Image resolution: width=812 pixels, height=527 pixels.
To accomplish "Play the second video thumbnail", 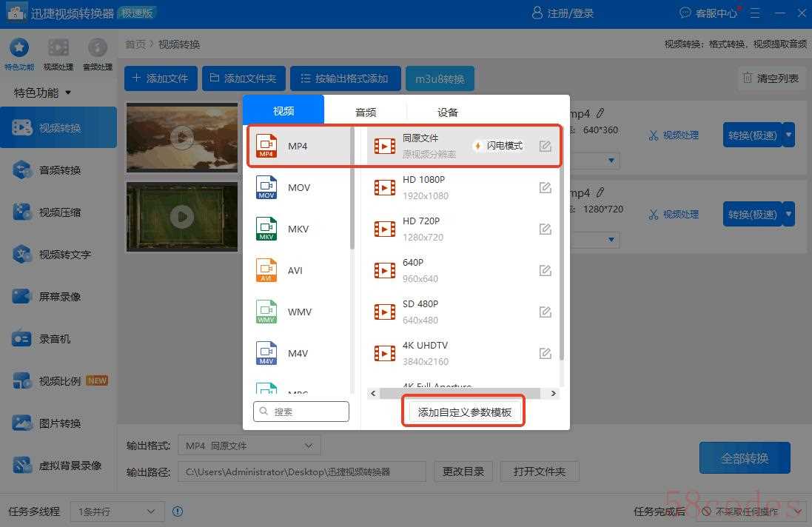I will point(182,216).
